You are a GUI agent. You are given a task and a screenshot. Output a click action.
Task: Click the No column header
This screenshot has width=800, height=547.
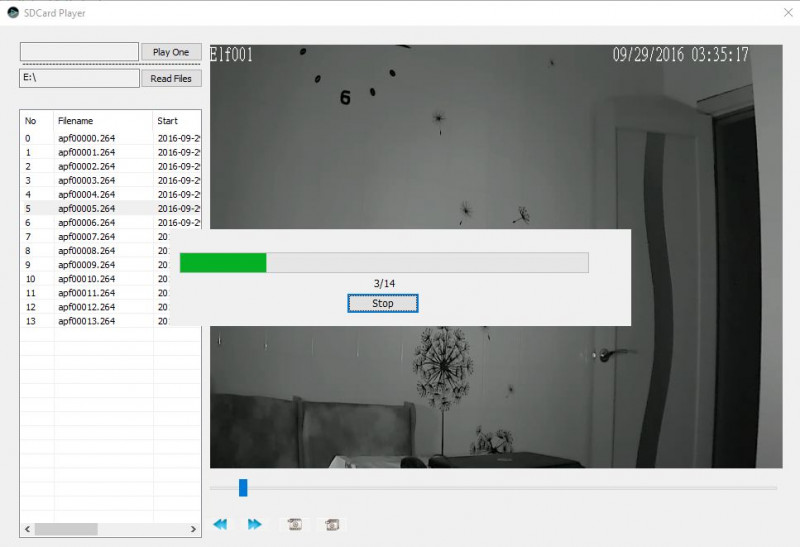click(x=31, y=120)
